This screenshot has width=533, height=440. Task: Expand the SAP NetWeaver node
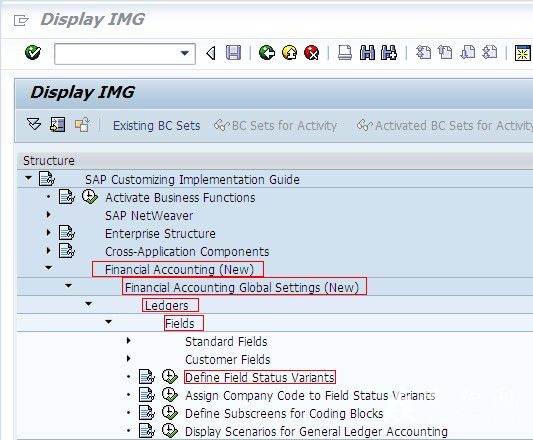(49, 215)
